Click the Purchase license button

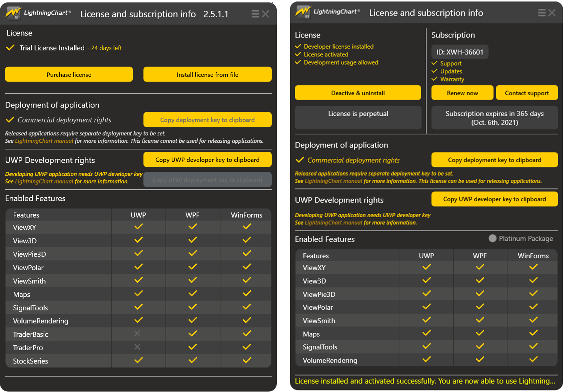click(69, 74)
